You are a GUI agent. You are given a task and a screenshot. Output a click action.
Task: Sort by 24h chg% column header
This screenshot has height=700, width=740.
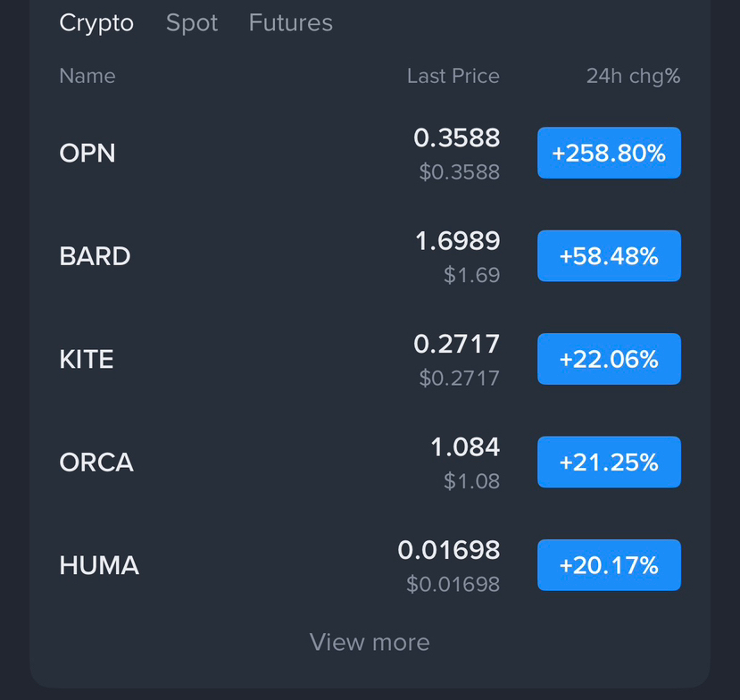(x=633, y=76)
